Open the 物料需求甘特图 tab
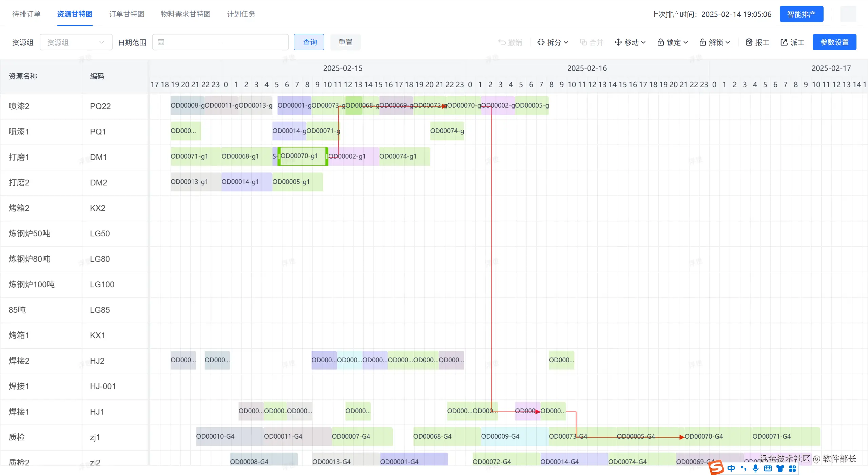 pos(186,14)
